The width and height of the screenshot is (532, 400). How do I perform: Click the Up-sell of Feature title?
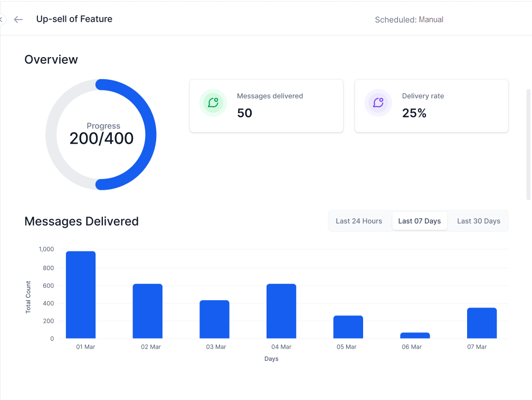[x=74, y=19]
